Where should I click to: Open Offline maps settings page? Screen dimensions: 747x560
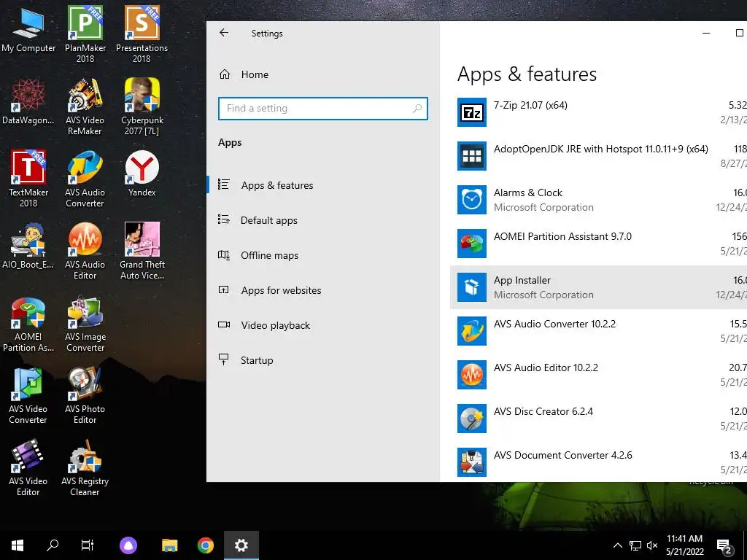(323, 255)
